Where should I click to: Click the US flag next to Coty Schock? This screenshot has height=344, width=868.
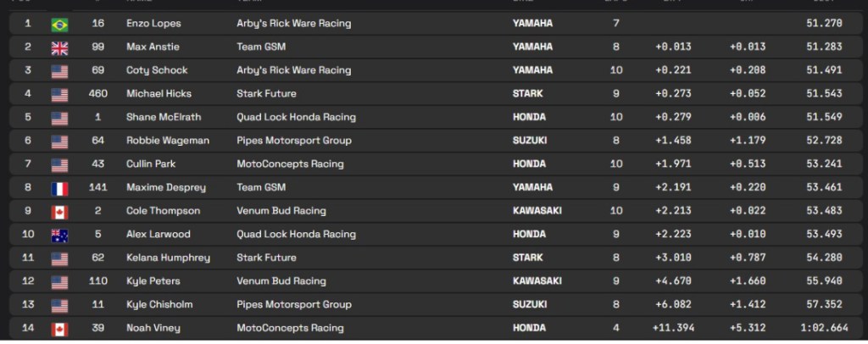59,70
